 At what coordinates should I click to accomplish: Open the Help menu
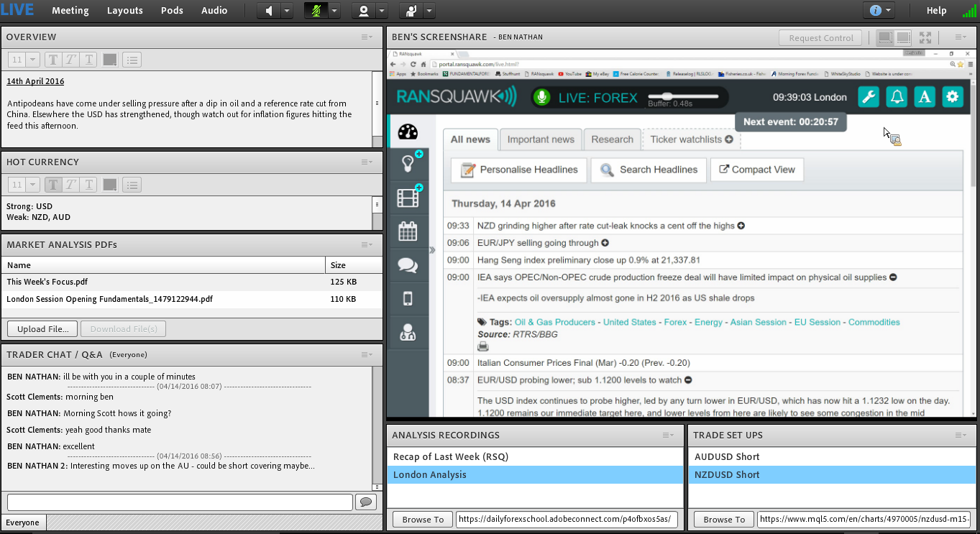click(936, 10)
